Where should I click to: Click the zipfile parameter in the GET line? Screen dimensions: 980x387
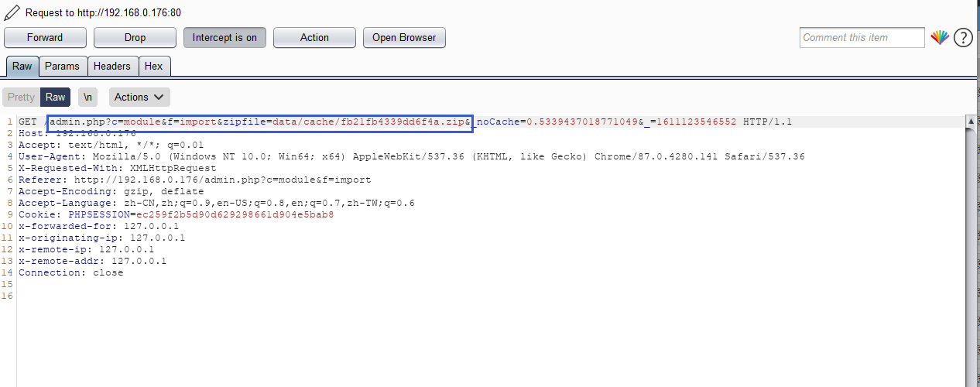[245, 122]
